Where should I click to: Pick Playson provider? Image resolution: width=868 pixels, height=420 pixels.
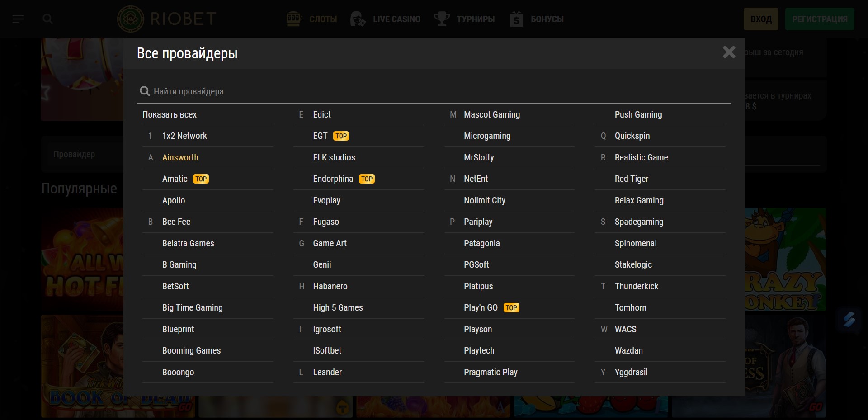(478, 329)
